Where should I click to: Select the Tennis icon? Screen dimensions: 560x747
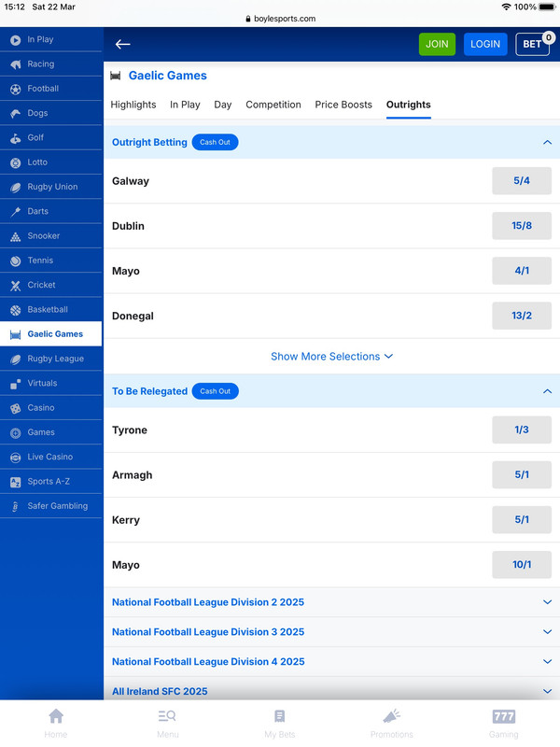pos(16,261)
